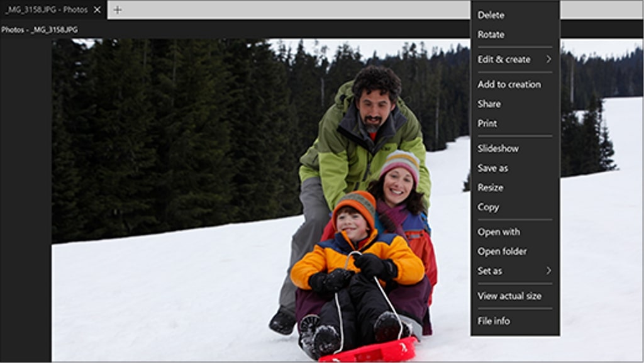Select Copy from the context menu
The image size is (644, 363).
click(x=488, y=207)
